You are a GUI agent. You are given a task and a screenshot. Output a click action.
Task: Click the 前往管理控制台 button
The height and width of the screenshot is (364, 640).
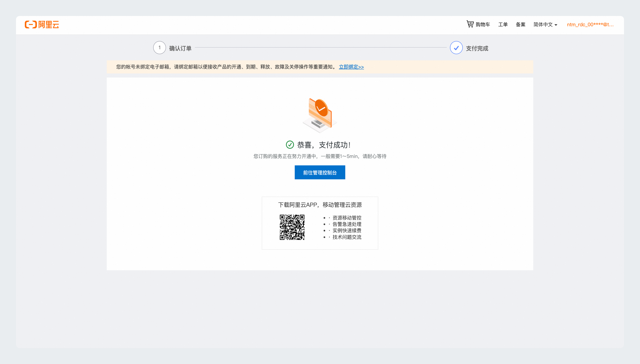(x=320, y=172)
